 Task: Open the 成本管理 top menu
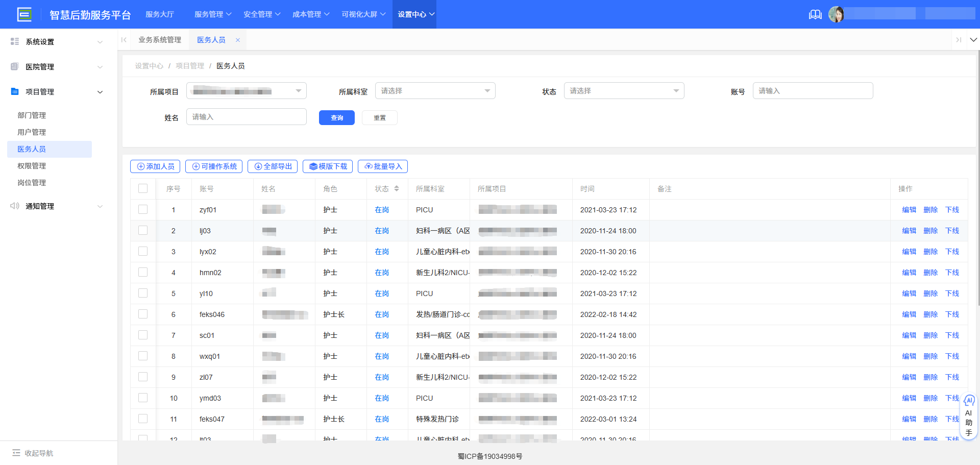pos(311,14)
